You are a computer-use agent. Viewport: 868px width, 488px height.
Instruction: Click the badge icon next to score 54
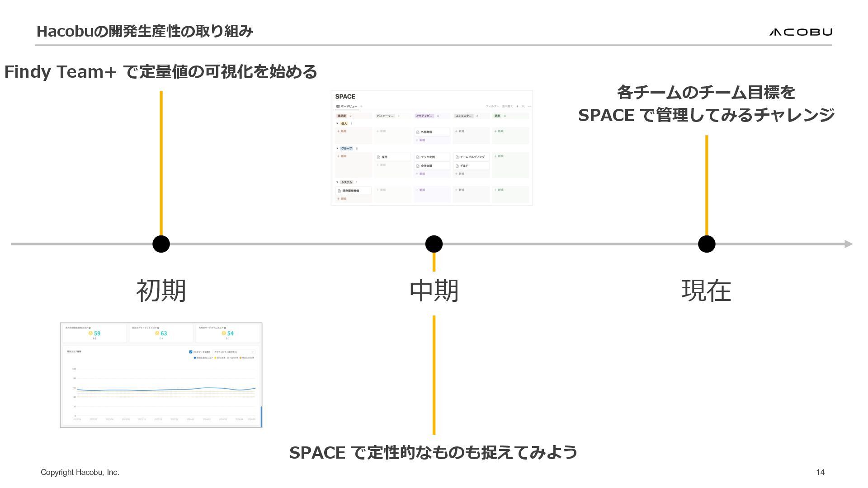(224, 333)
